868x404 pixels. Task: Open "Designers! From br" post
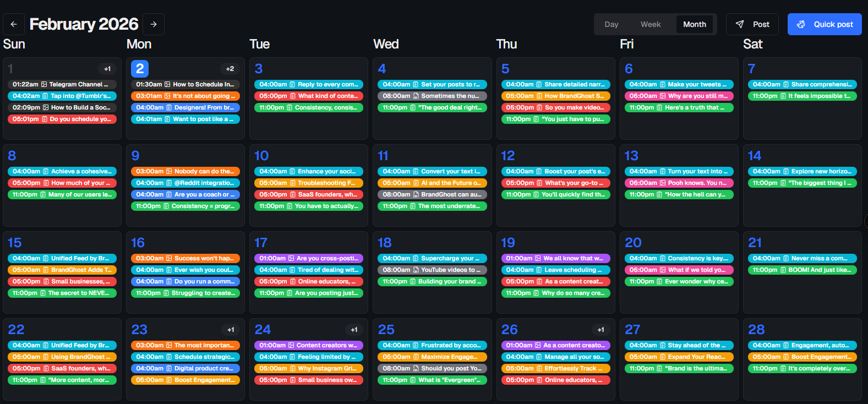click(185, 107)
